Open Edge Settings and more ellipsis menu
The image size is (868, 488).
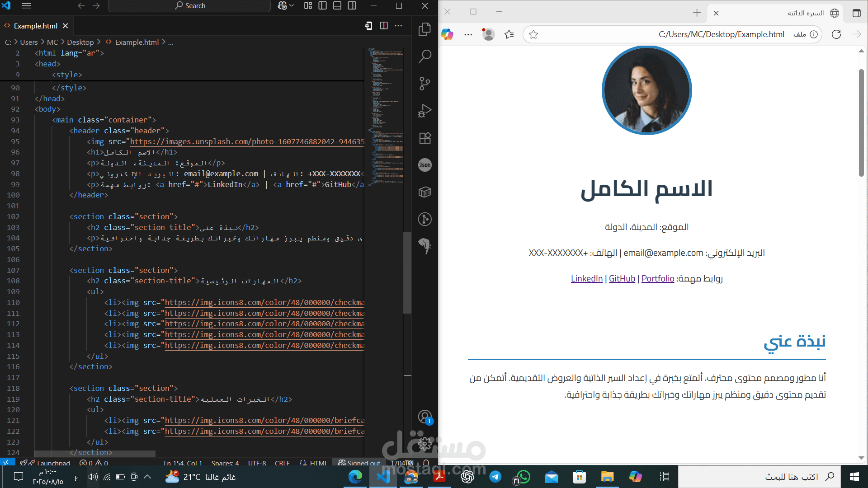click(468, 34)
